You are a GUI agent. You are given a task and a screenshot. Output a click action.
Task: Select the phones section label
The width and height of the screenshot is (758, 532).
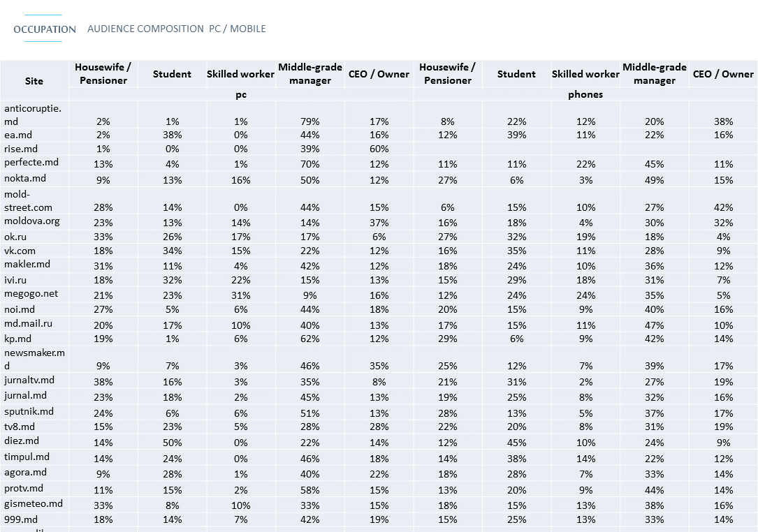[585, 94]
